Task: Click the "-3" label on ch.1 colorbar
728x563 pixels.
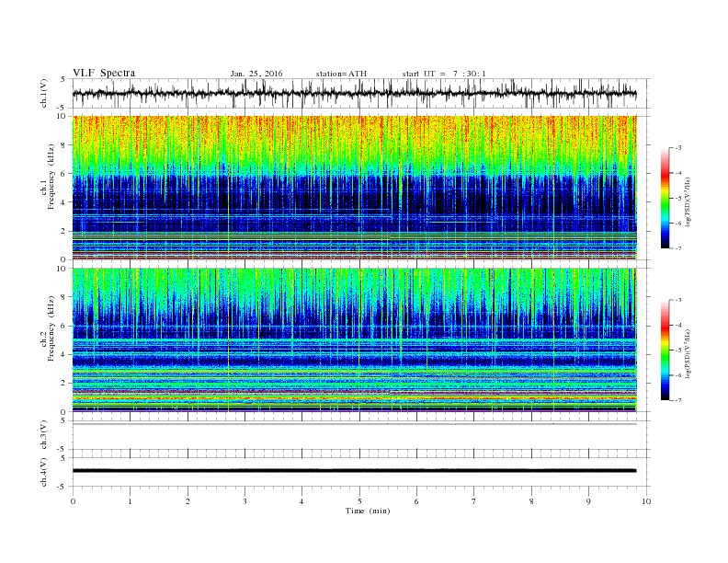Action: click(678, 148)
